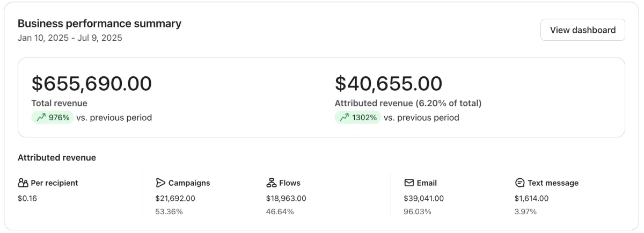
Task: Click the Per recipient label
Action: tap(54, 183)
